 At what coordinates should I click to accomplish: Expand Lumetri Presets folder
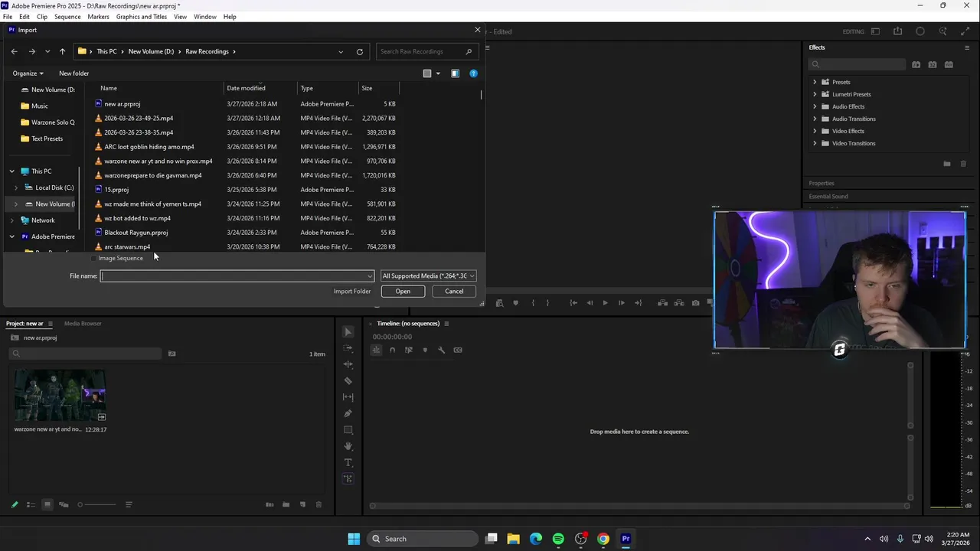pyautogui.click(x=815, y=94)
